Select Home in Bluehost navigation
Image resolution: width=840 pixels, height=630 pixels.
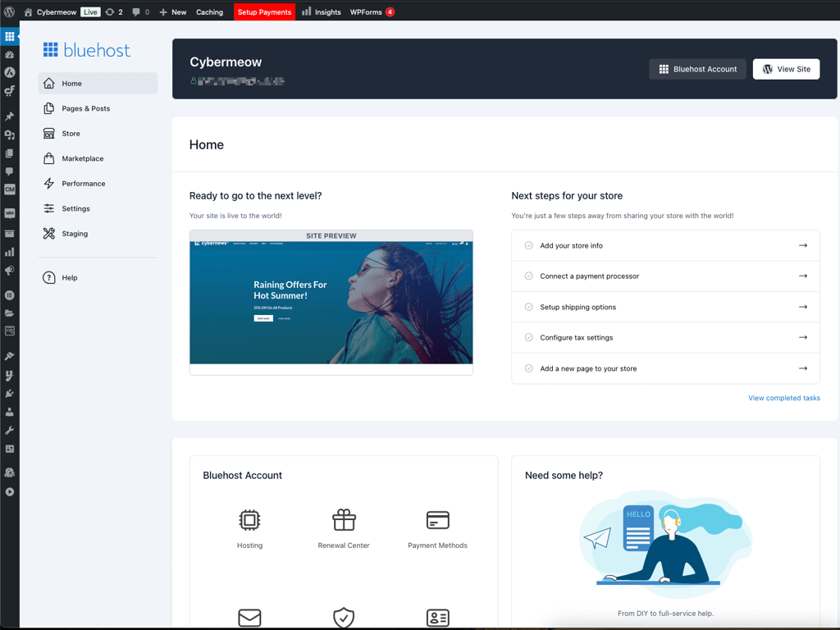[98, 83]
